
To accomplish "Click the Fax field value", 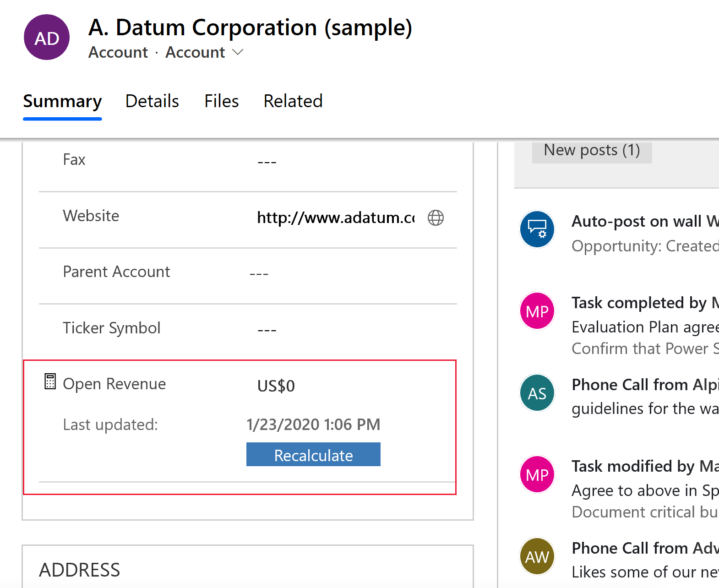I will coord(267,162).
